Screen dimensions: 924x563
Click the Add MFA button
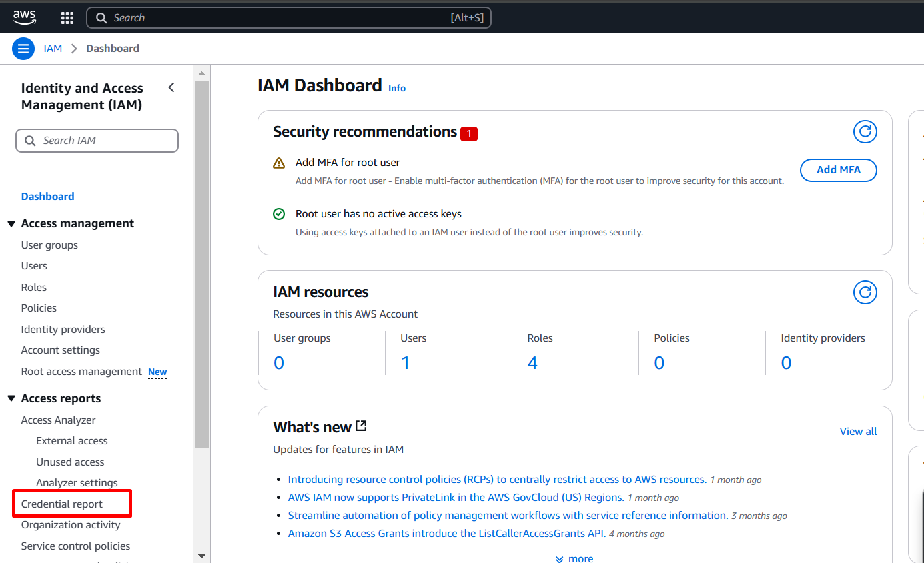pos(838,170)
